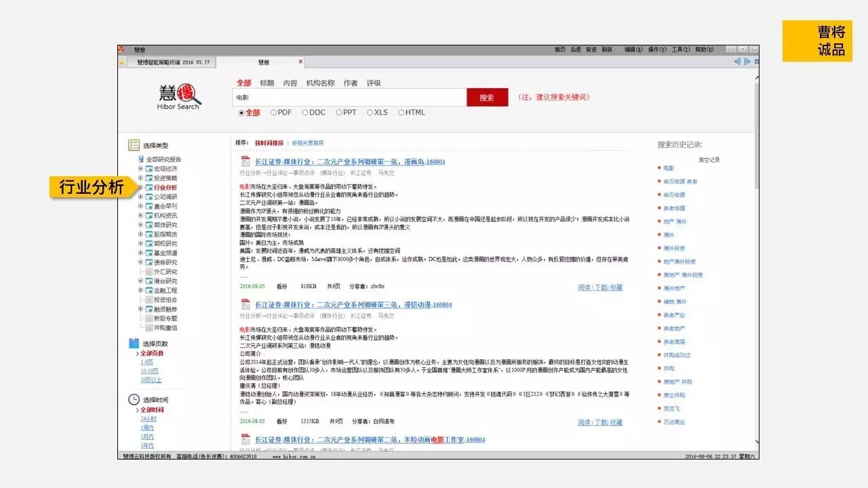
Task: Open the 港台研究 folder icon
Action: pyautogui.click(x=149, y=281)
